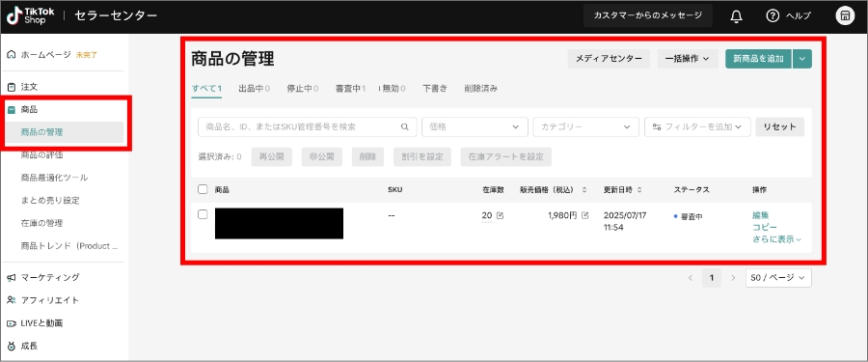The image size is (868, 362).
Task: Click the メディアセンター button
Action: tap(609, 59)
